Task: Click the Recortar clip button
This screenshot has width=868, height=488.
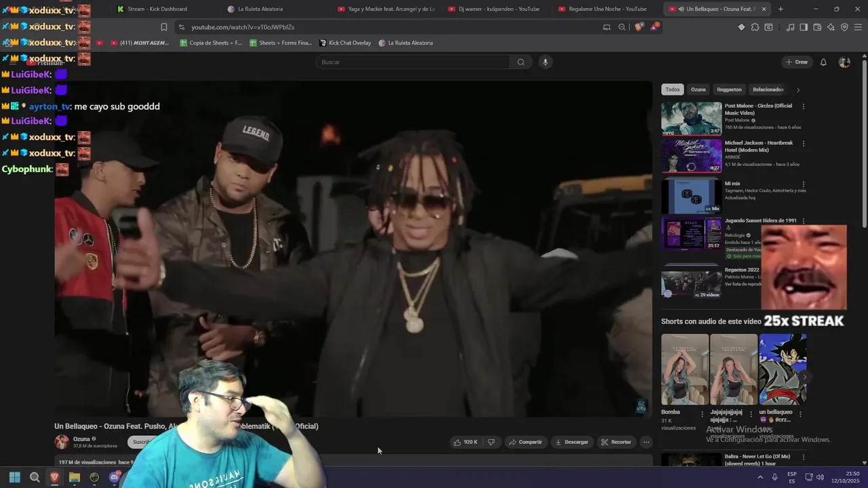Action: tap(616, 442)
